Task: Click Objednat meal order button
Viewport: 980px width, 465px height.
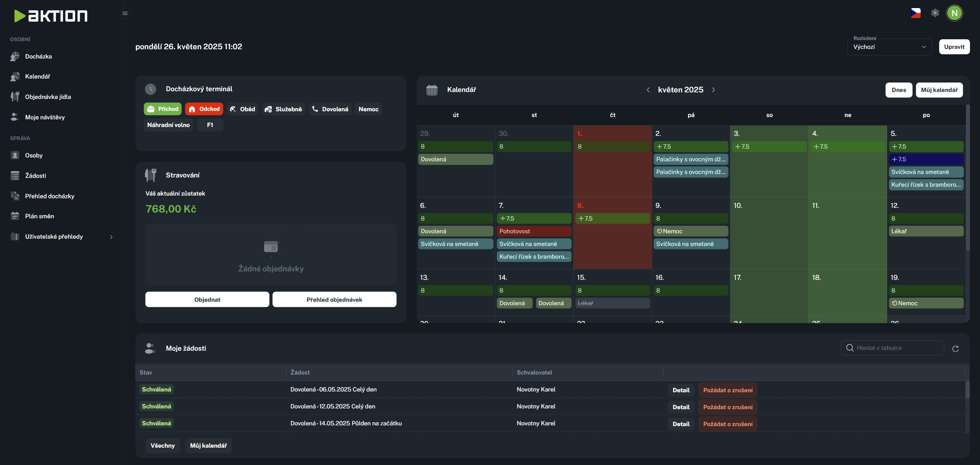Action: pos(207,299)
